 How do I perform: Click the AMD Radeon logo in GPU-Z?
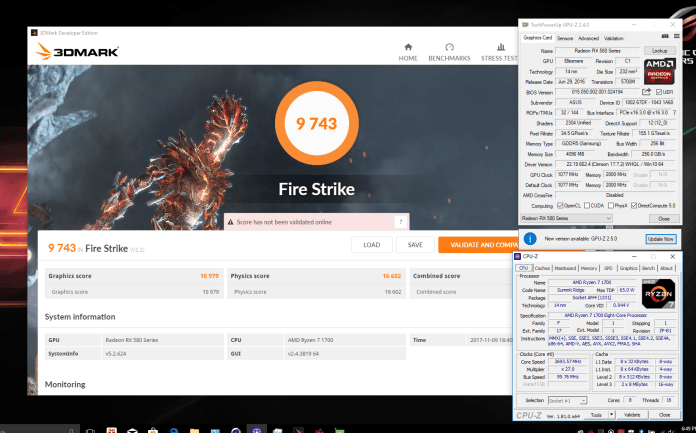[660, 71]
